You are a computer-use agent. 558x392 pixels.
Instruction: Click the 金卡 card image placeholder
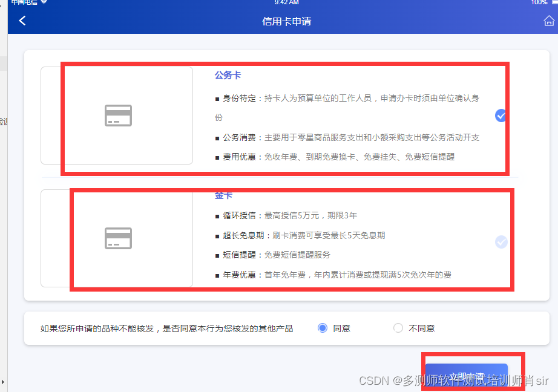point(117,238)
